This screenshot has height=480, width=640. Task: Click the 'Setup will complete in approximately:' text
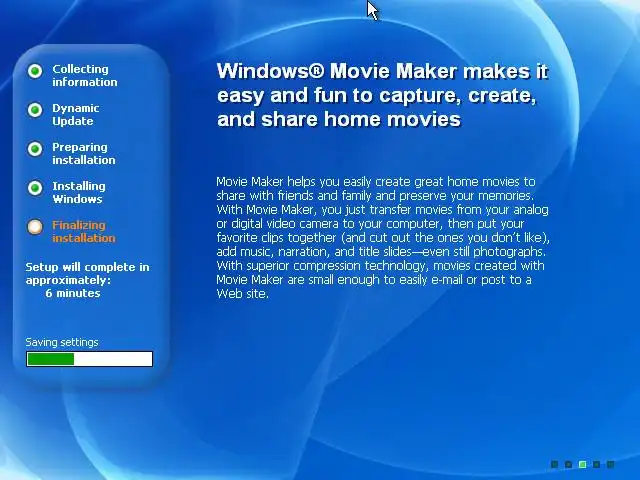pos(87,273)
